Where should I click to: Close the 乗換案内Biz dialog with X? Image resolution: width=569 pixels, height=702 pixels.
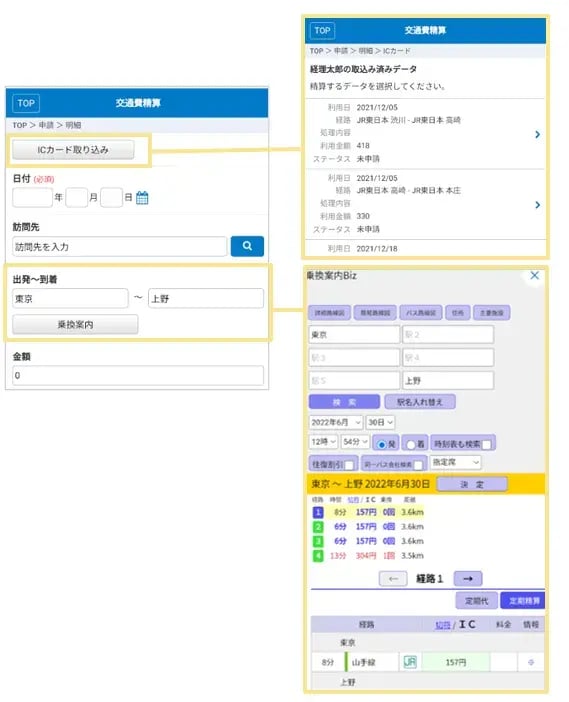[x=534, y=275]
